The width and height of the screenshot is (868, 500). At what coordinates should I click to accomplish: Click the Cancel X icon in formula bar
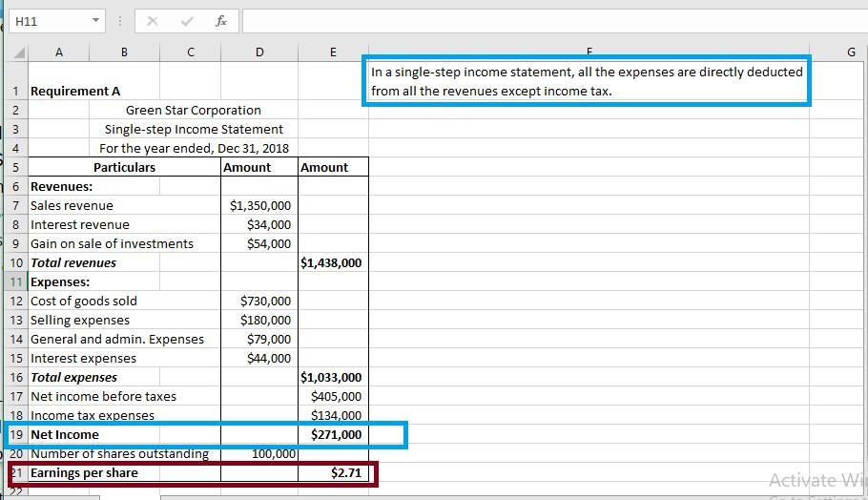153,21
